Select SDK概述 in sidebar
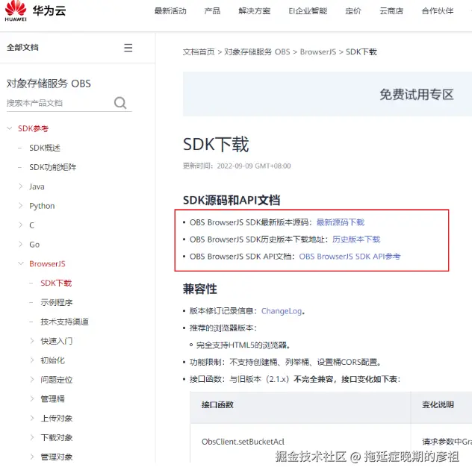 coord(45,148)
